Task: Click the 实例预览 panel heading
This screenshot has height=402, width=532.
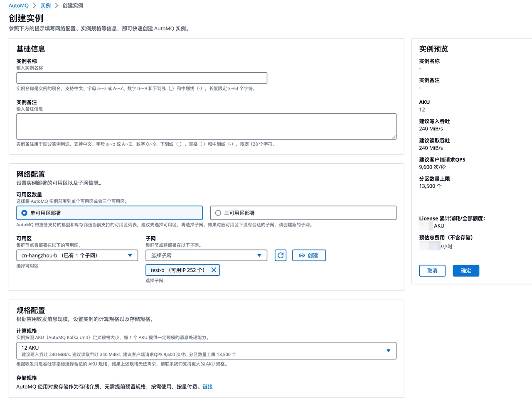Action: click(433, 49)
